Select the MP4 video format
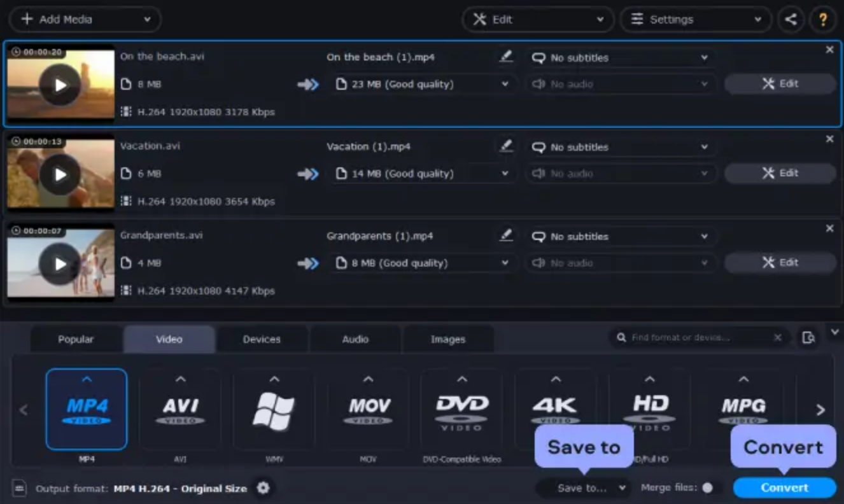The image size is (844, 504). coord(87,409)
